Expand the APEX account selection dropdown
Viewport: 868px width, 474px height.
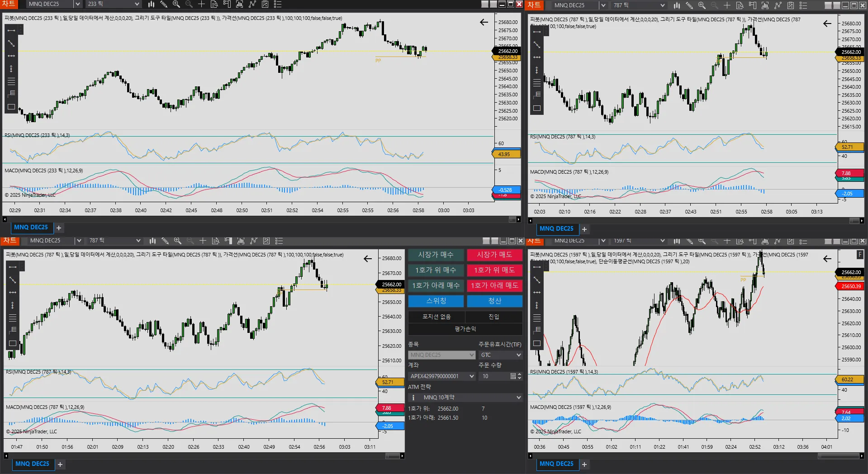[x=441, y=376]
